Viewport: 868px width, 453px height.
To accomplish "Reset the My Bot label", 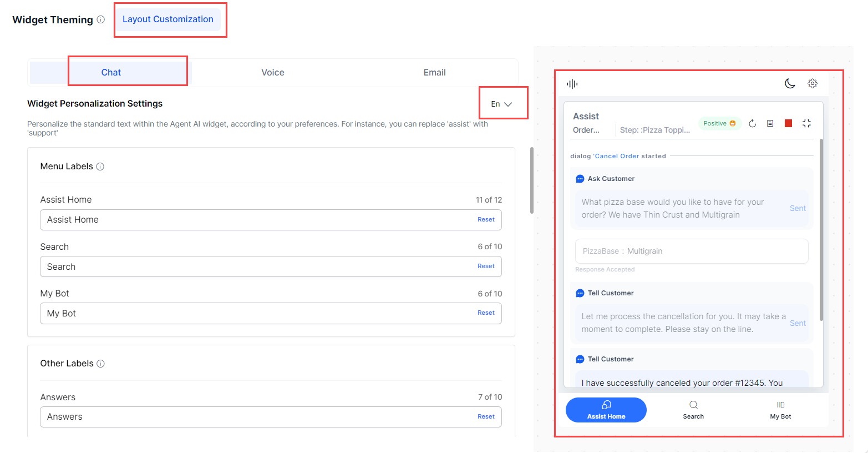I will pos(486,313).
